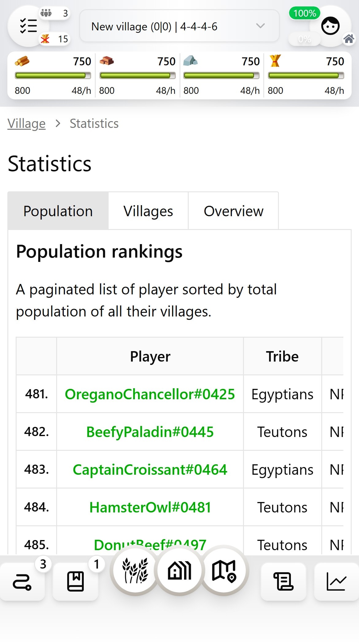Image resolution: width=359 pixels, height=644 pixels.
Task: Switch to the Villages tab
Action: (x=148, y=211)
